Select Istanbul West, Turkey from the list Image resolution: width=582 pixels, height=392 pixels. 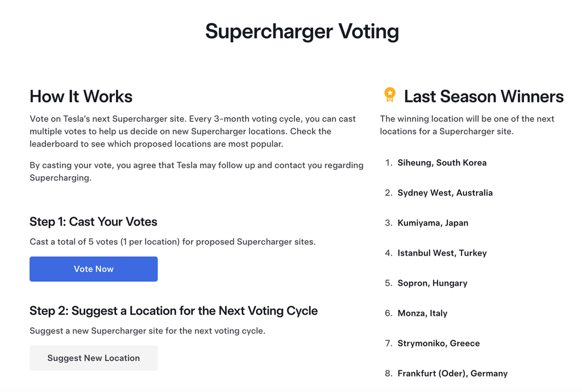coord(442,253)
